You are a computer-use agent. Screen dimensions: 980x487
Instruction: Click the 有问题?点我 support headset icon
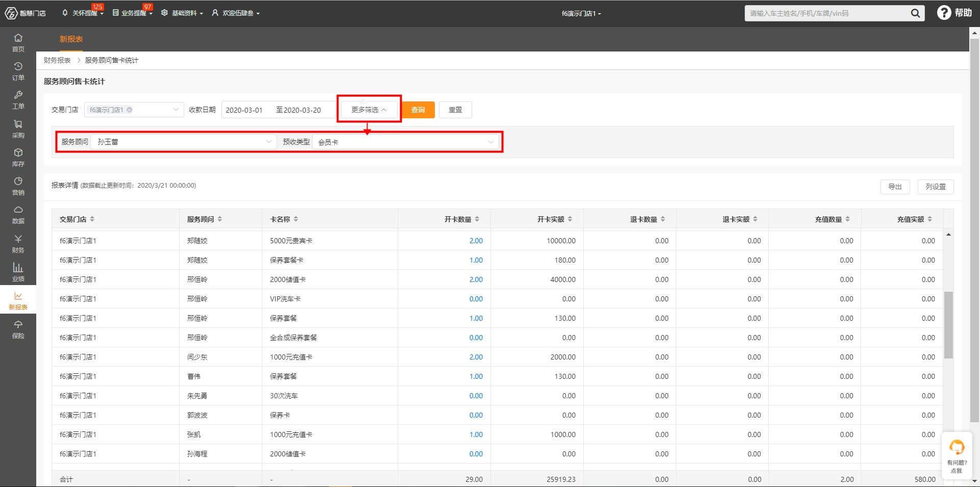click(x=957, y=448)
